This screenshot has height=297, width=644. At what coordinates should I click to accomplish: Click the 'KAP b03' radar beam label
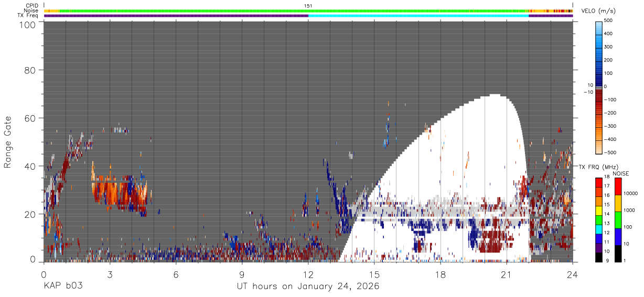63,286
